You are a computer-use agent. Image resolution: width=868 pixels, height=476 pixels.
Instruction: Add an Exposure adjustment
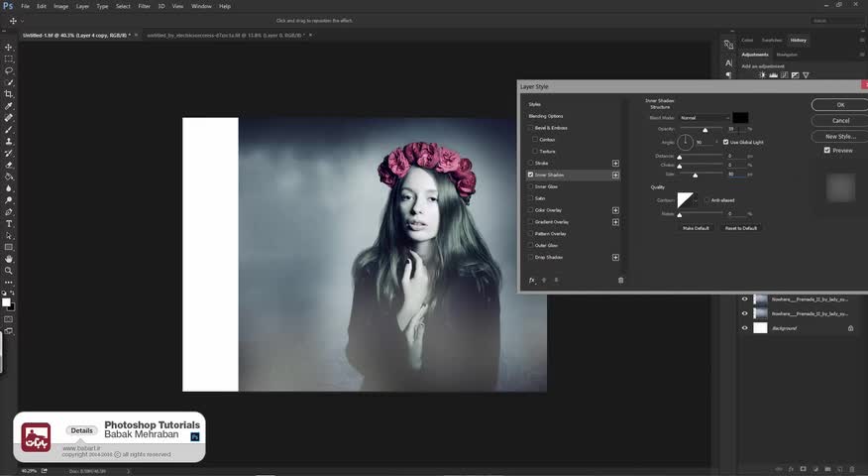[x=796, y=75]
